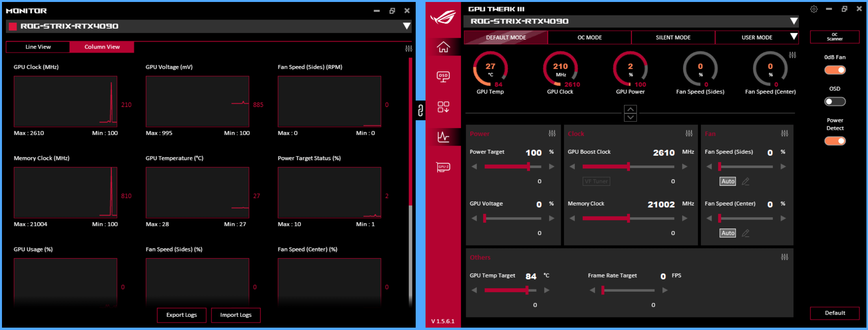
Task: Edit Fan Speed (Sides) curve pencil icon
Action: [745, 181]
